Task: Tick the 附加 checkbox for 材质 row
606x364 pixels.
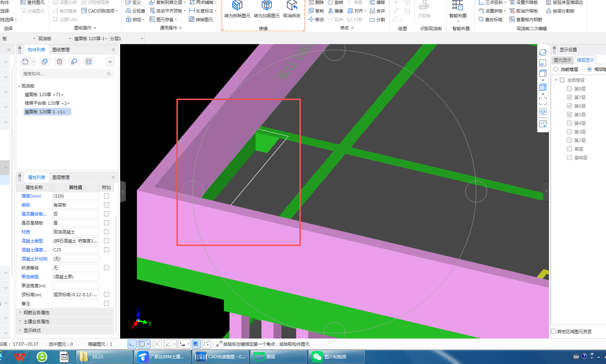Action: coord(106,232)
